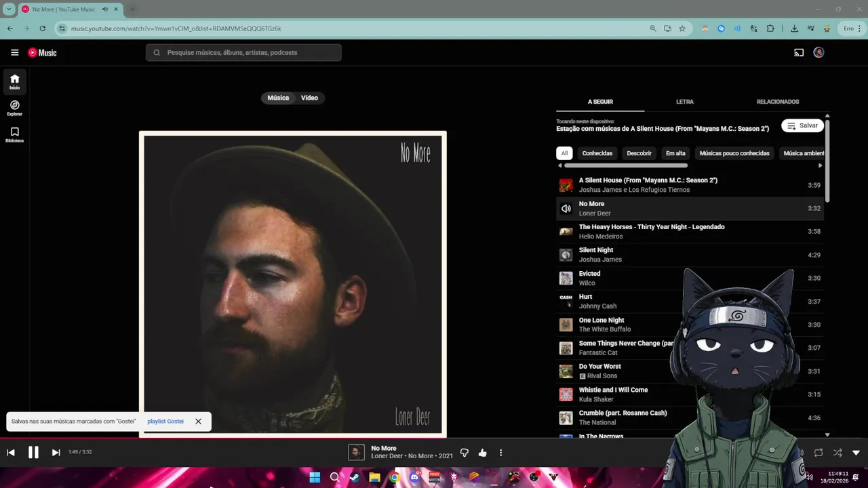Play One Lone Night in queue

(x=690, y=325)
